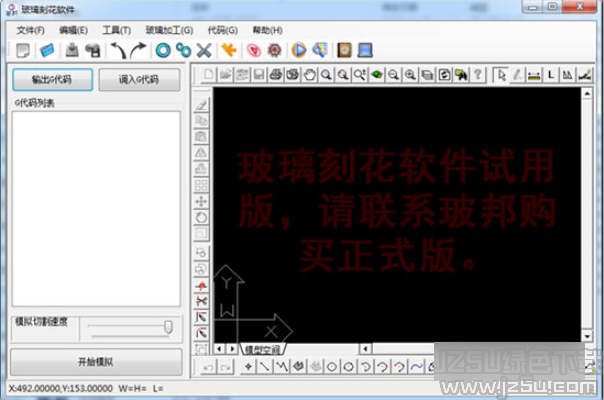Click the zoom out magnifier icon
604x400 pixels.
[393, 74]
